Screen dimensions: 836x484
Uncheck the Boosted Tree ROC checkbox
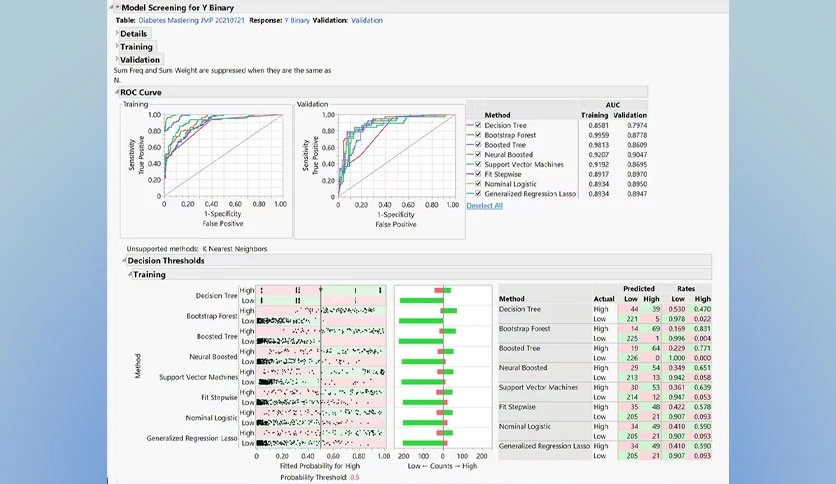pos(478,144)
